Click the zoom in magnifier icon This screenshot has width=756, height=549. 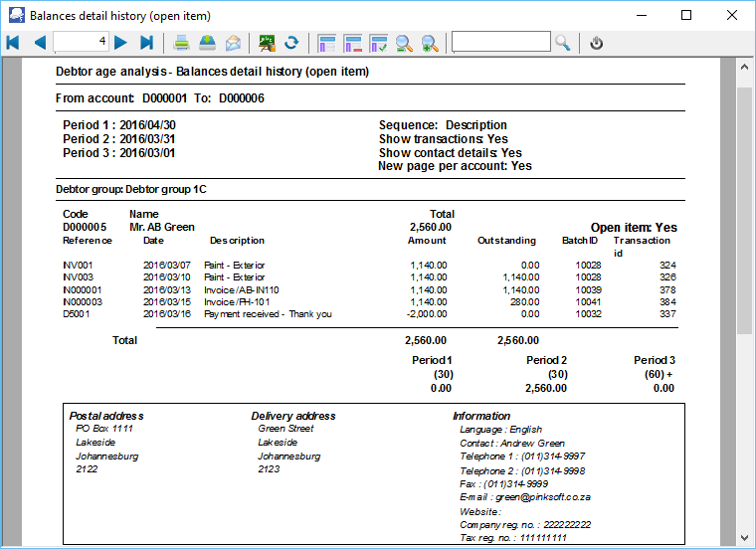(x=430, y=42)
